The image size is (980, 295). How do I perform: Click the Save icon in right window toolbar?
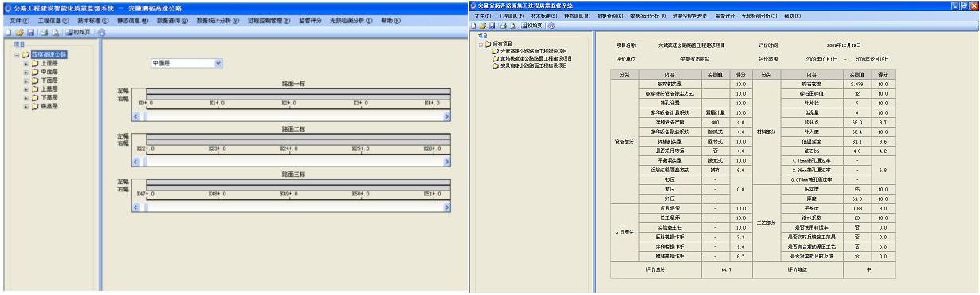pyautogui.click(x=492, y=26)
